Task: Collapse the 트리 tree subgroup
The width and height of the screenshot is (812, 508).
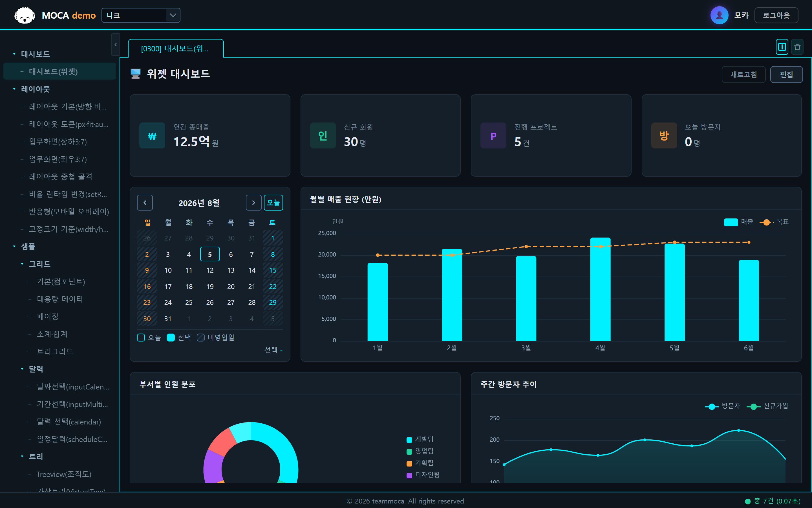Action: click(x=22, y=457)
